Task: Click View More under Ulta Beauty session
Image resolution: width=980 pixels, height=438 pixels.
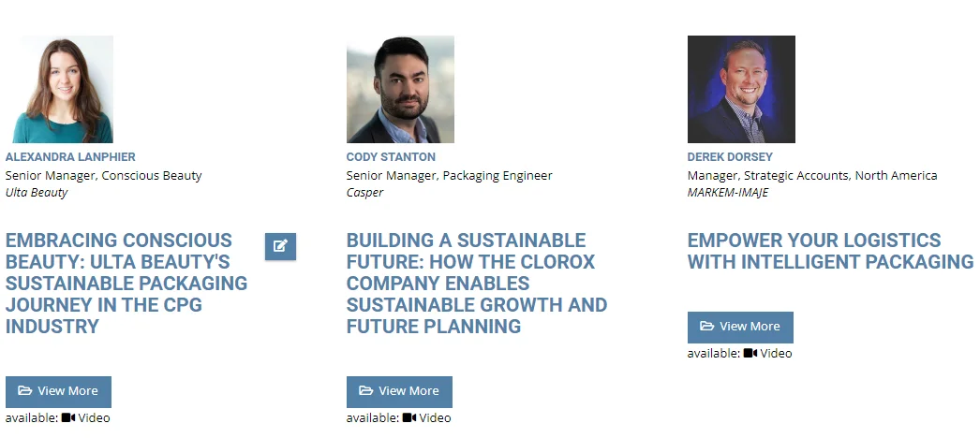Action: click(59, 392)
